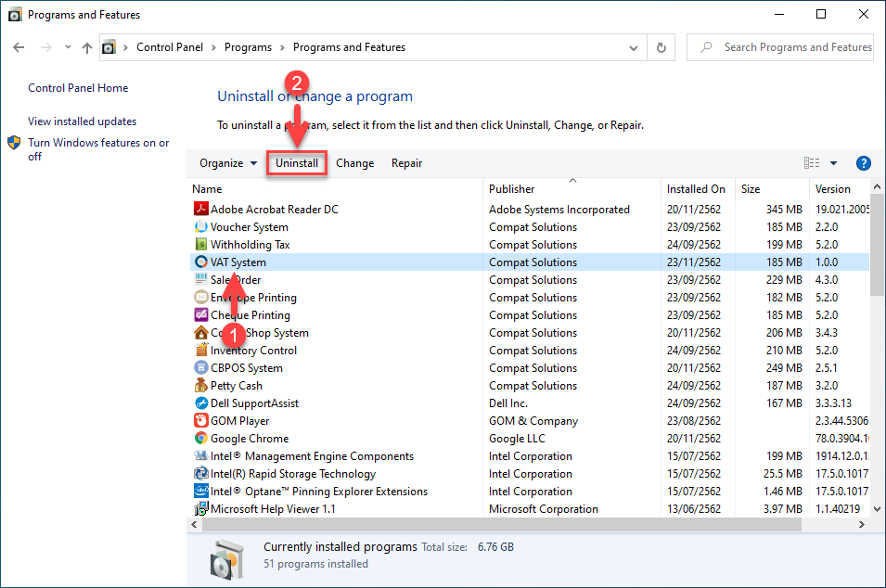Select the CBPOS System row name
Screen dimensions: 886x588
click(247, 368)
